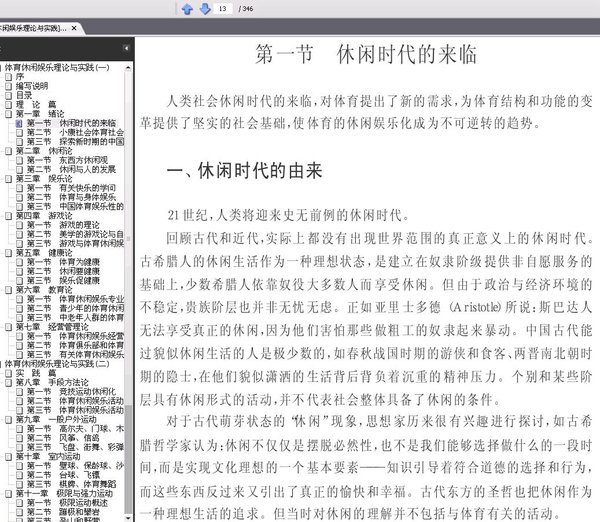This screenshot has width=600, height=522.
Task: Click the bookmarks panel scrollbar thumb
Action: [x=128, y=459]
